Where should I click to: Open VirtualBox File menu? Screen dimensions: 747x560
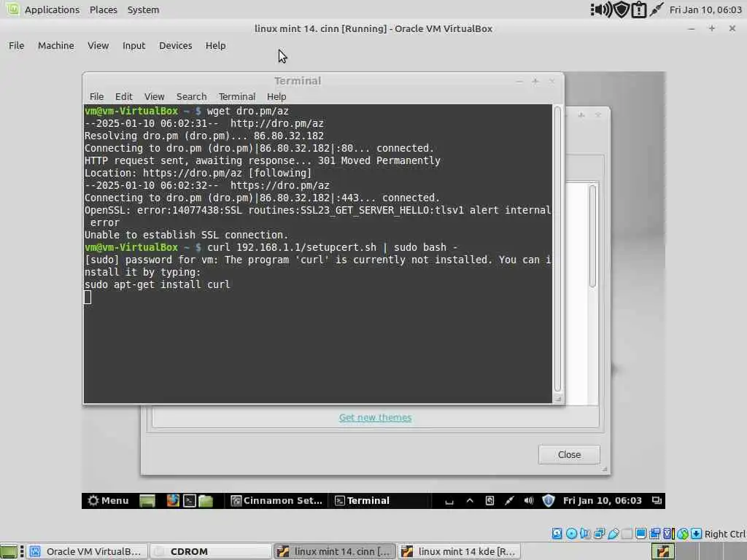pyautogui.click(x=16, y=46)
